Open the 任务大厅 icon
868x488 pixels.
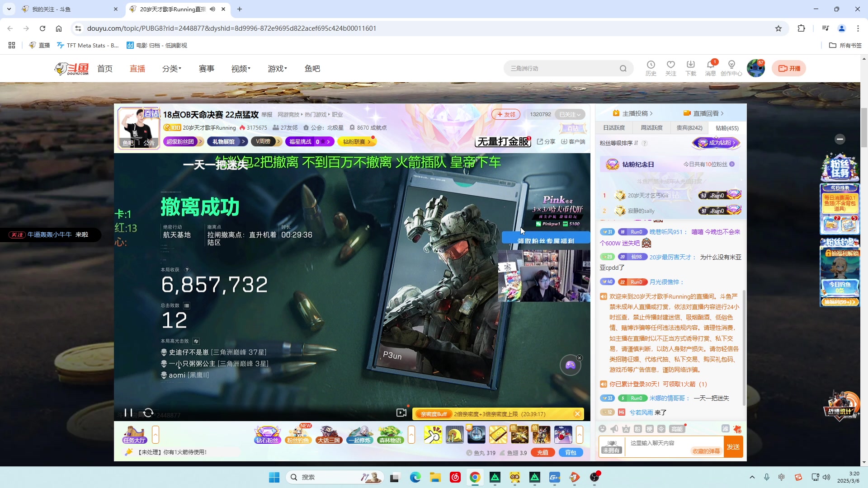click(134, 435)
